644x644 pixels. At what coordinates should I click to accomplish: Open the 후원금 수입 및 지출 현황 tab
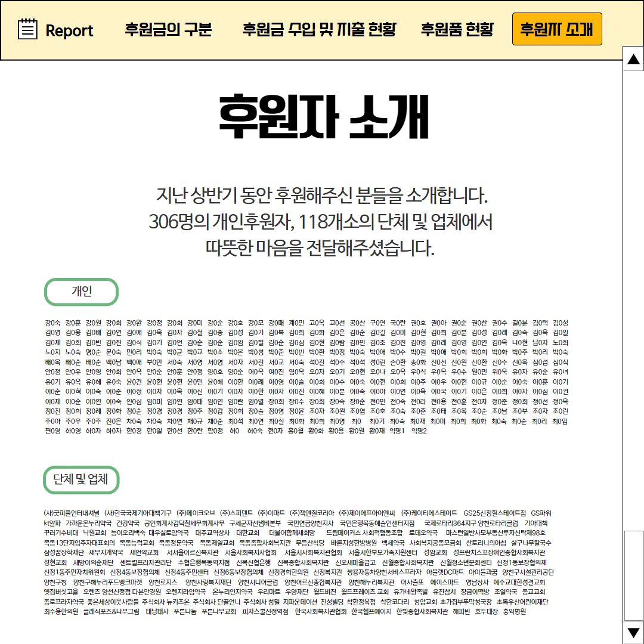click(319, 29)
